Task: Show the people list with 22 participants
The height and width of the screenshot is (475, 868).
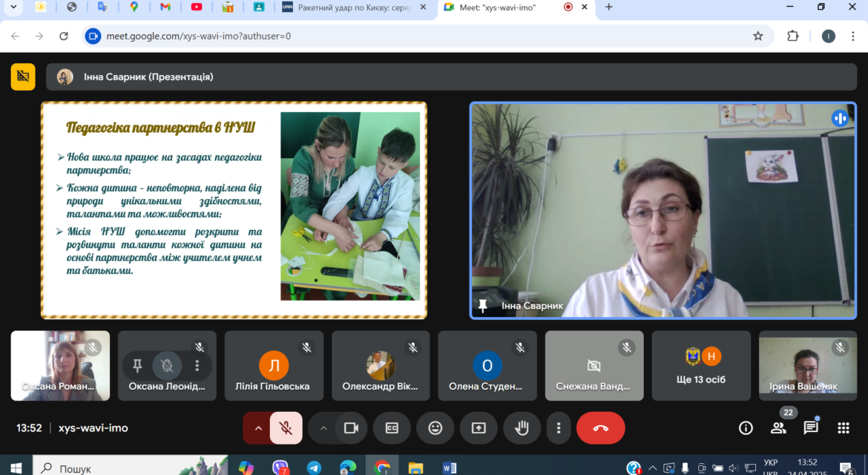Action: [778, 427]
